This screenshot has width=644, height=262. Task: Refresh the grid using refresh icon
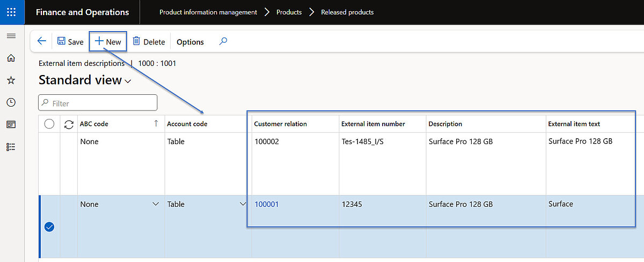(x=69, y=124)
